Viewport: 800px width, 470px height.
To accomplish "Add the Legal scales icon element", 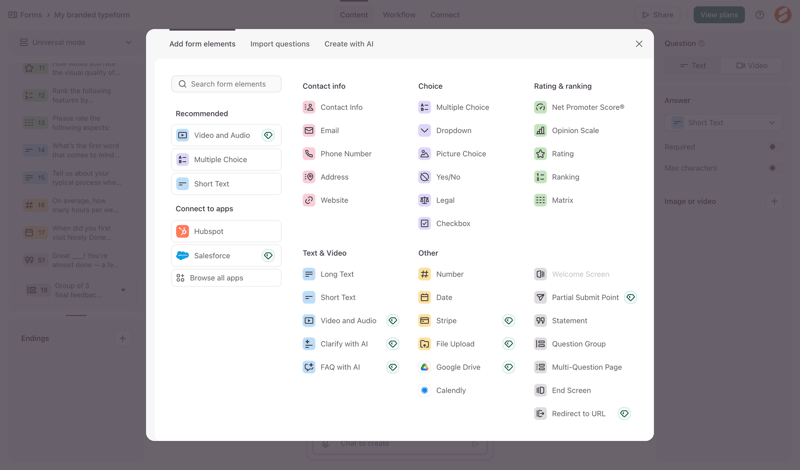I will pyautogui.click(x=424, y=200).
